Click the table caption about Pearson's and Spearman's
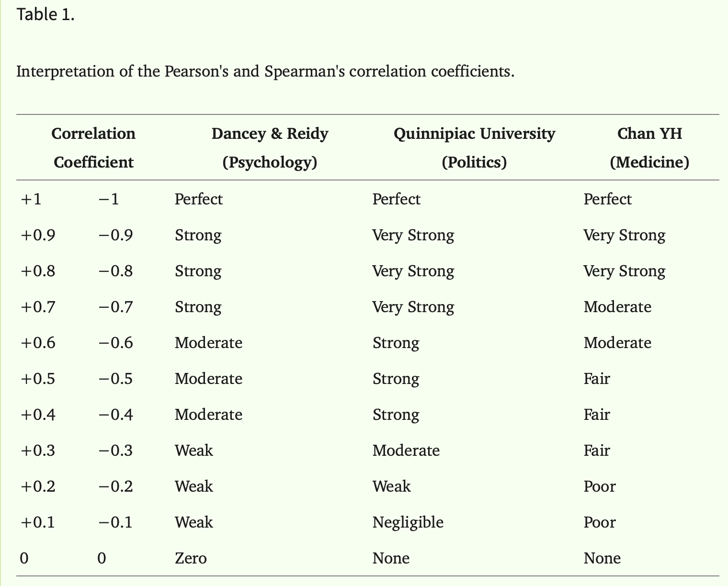728x586 pixels. pos(265,72)
